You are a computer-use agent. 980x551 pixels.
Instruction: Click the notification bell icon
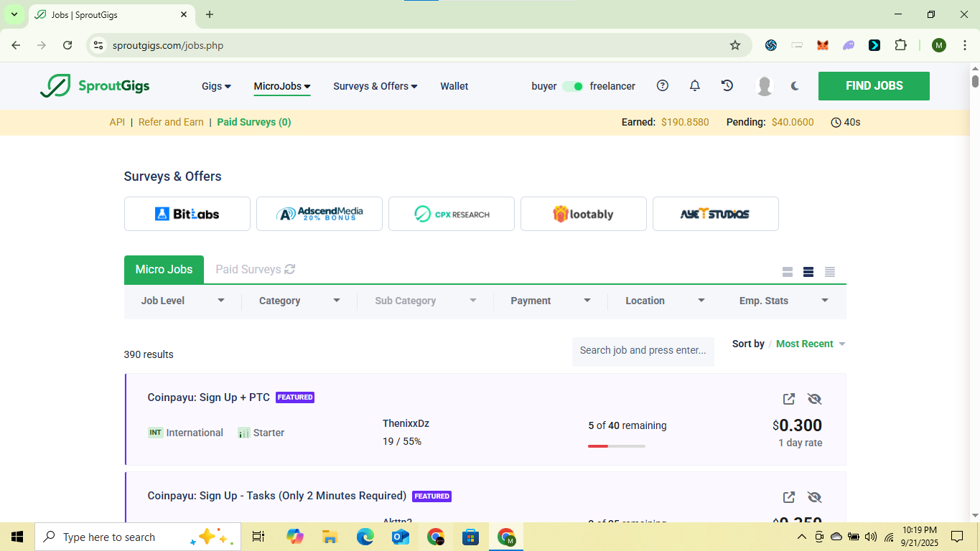click(694, 86)
